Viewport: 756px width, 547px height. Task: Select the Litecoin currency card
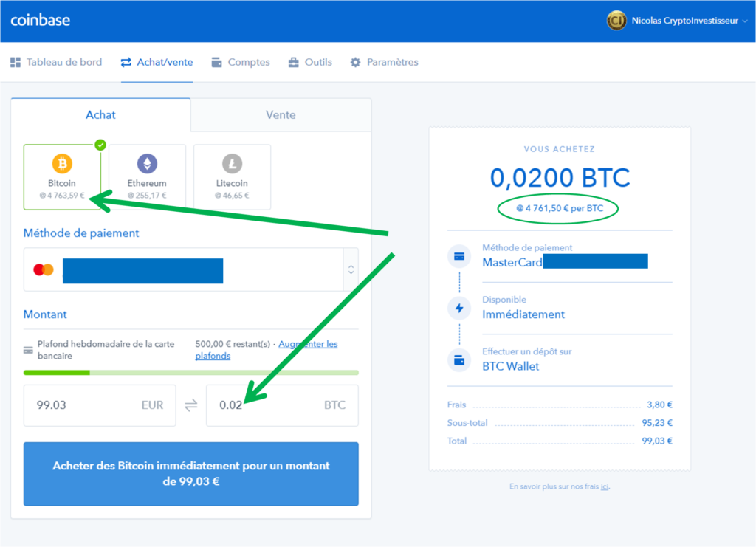tap(232, 177)
